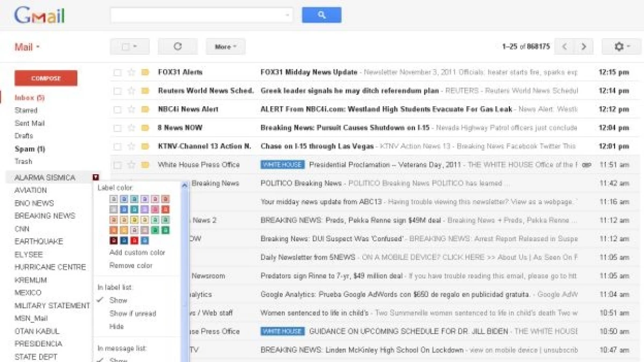
Task: Tick the checkbox for White House 11:51 am email
Action: (117, 165)
